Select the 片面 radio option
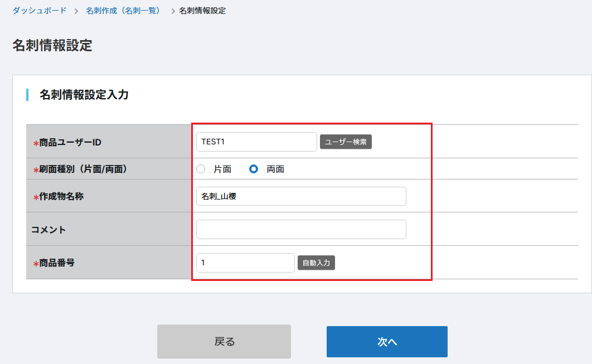Image resolution: width=592 pixels, height=364 pixels. pos(201,169)
